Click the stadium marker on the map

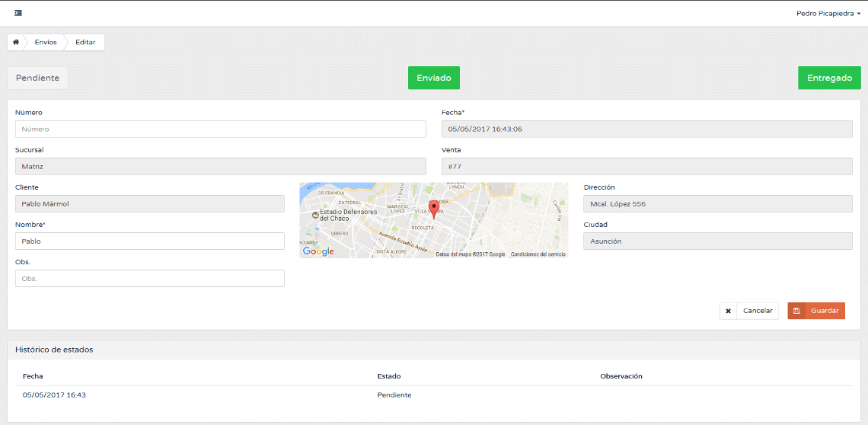[x=315, y=215]
